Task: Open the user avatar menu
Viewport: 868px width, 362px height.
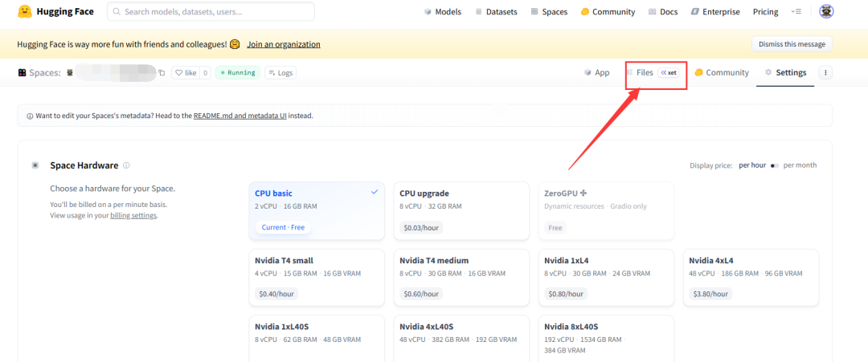Action: click(x=826, y=11)
